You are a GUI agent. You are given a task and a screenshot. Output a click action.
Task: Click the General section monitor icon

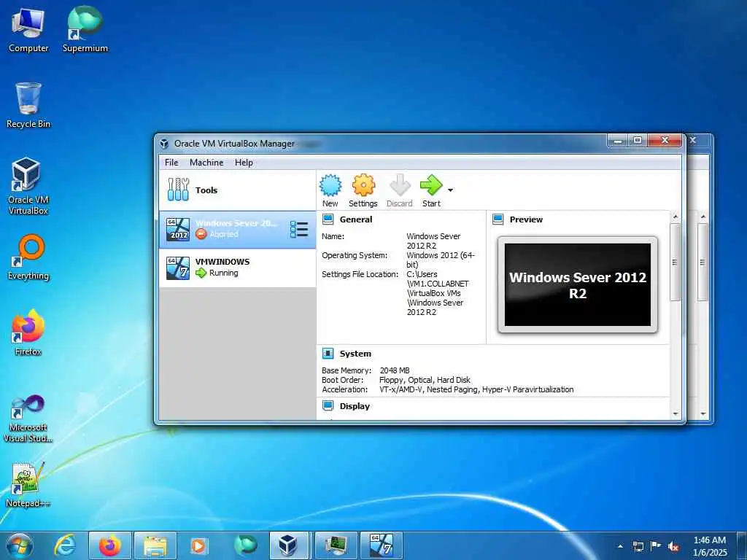328,219
